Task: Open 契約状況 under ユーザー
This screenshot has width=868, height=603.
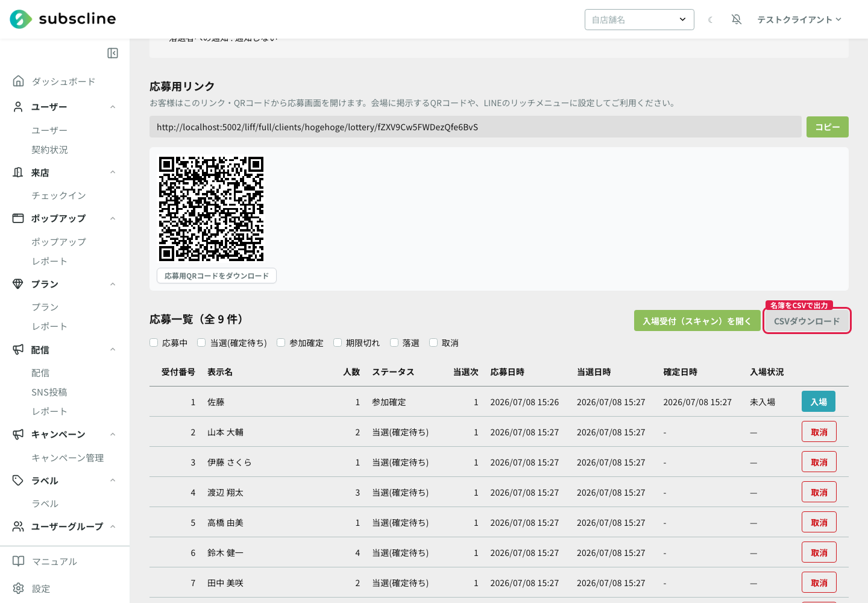Action: [49, 150]
